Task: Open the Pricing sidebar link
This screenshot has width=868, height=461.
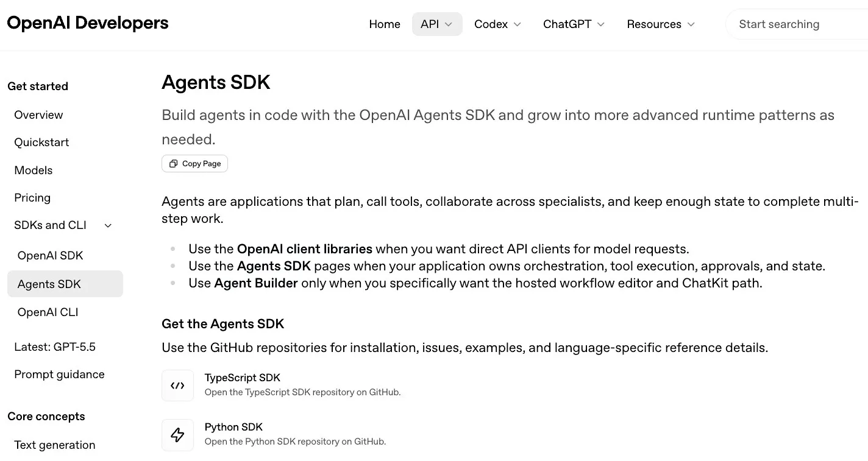Action: (x=32, y=197)
